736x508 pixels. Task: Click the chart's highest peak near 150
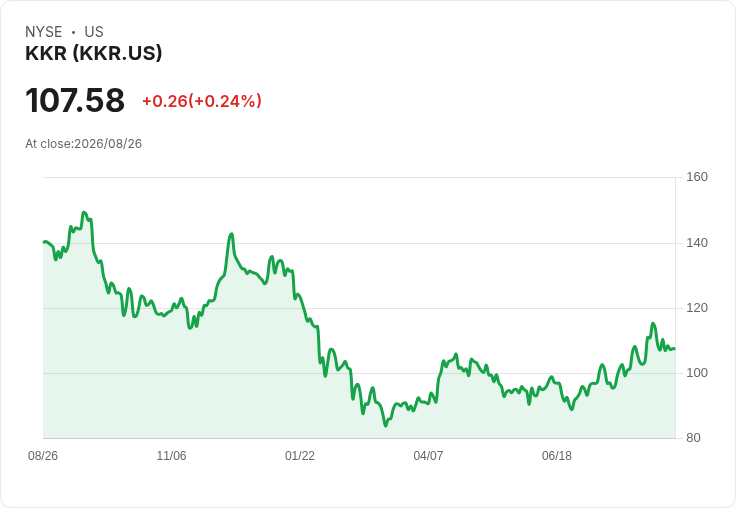[x=84, y=213]
